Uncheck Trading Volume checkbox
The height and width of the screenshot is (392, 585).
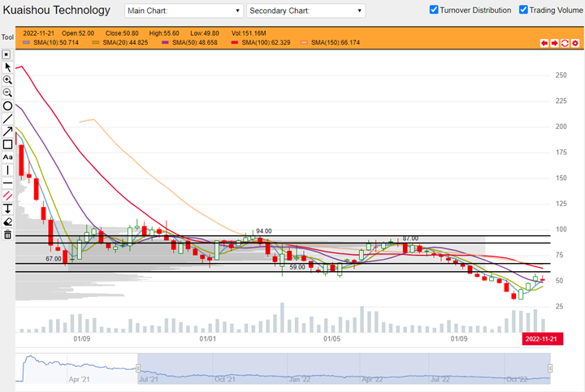[523, 10]
